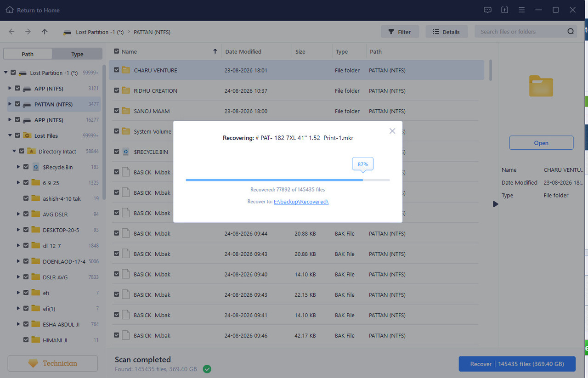Go up one level with up arrow
The image size is (588, 378).
click(45, 32)
